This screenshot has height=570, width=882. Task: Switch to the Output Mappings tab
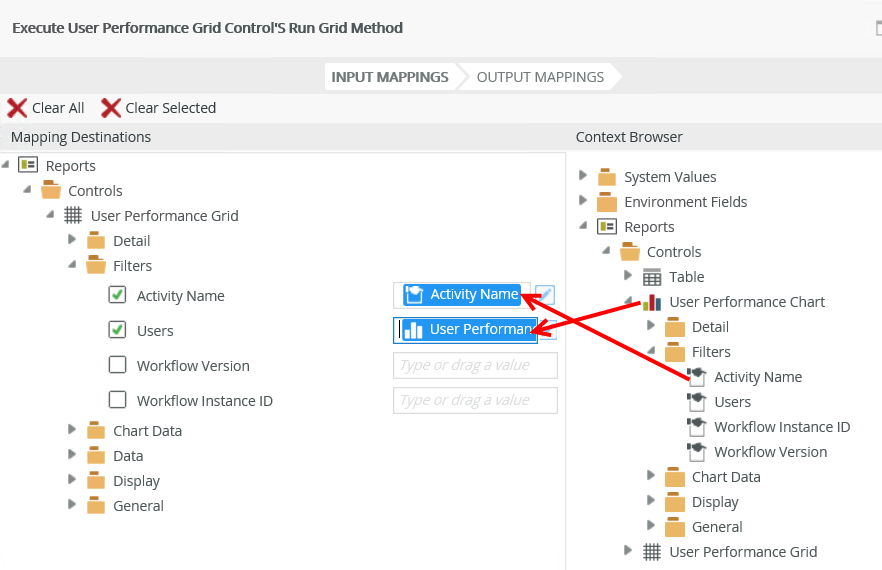pyautogui.click(x=540, y=77)
